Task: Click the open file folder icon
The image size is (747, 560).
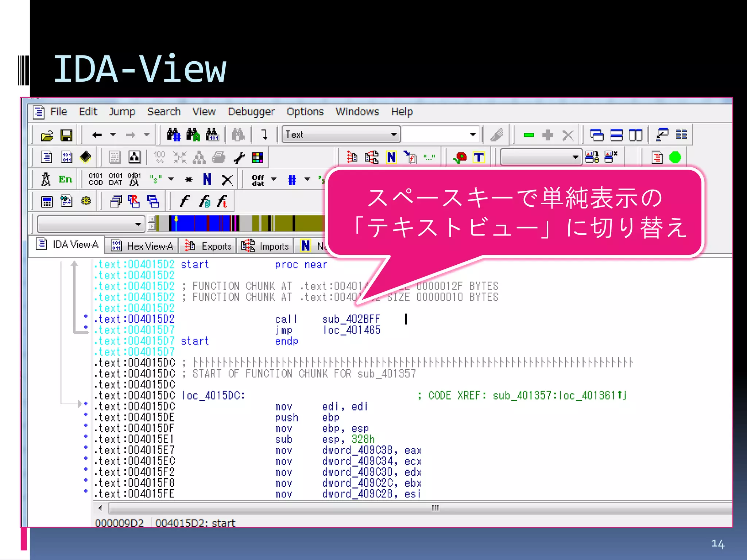Action: [47, 135]
